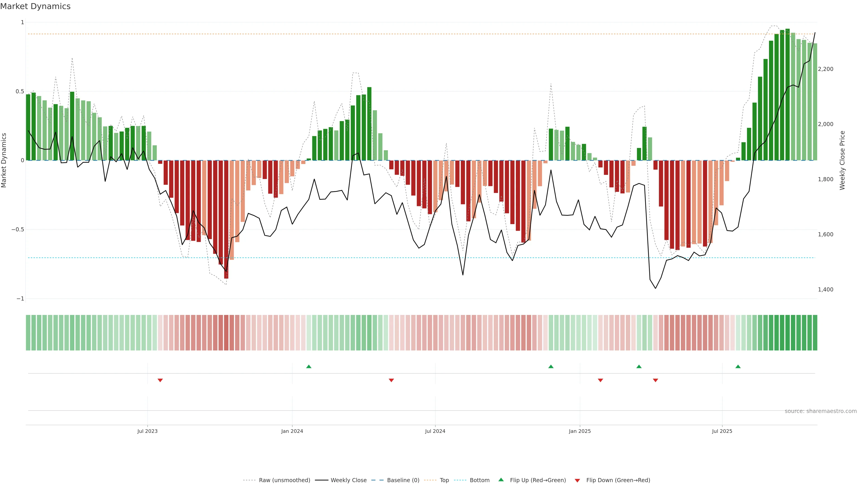Click the first red flip-down triangle marker

(x=160, y=380)
